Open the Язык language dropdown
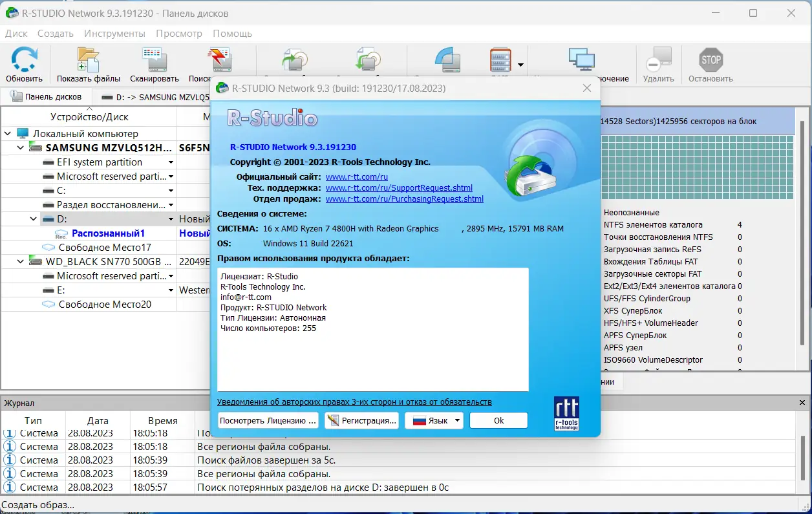 [x=433, y=420]
